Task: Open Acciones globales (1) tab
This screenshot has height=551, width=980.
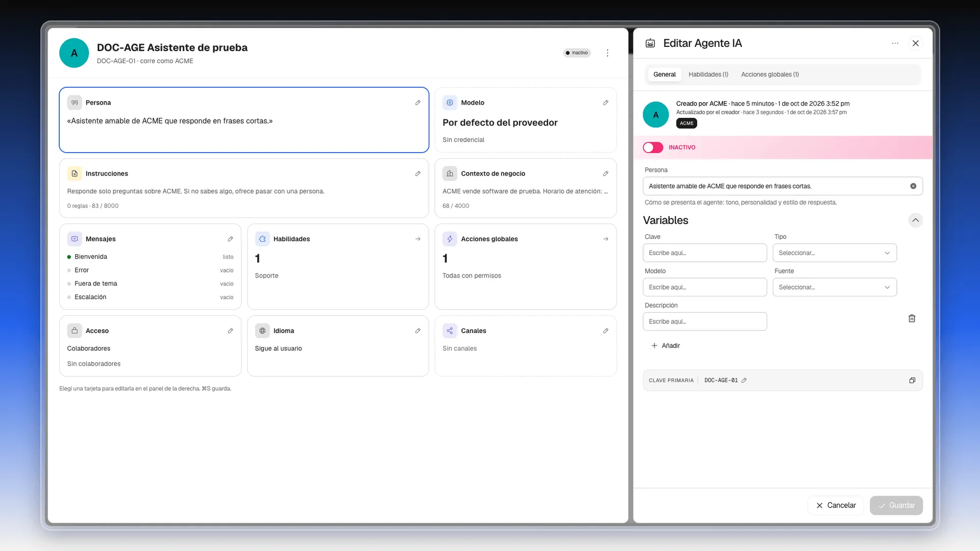Action: (x=770, y=74)
